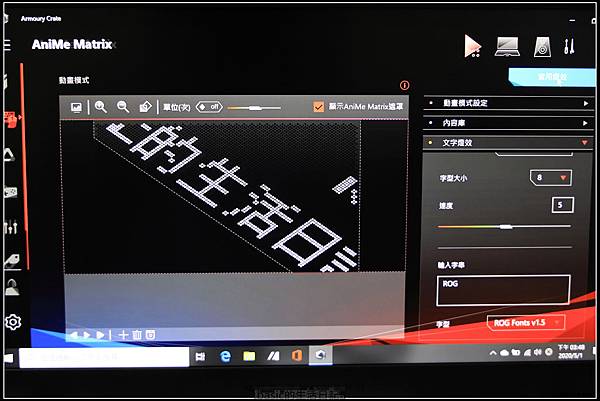Open the triangle Aura icon in left sidebar
This screenshot has width=600, height=401.
[9, 155]
